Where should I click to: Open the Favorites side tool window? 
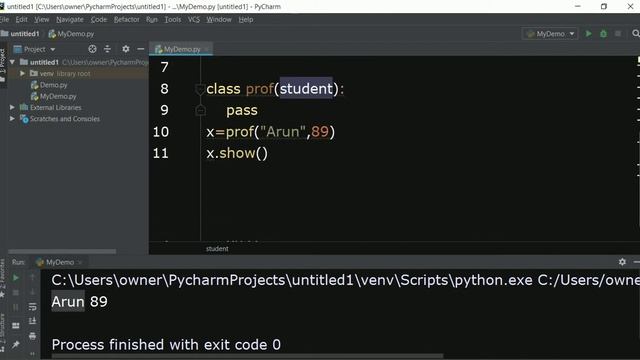click(2, 278)
